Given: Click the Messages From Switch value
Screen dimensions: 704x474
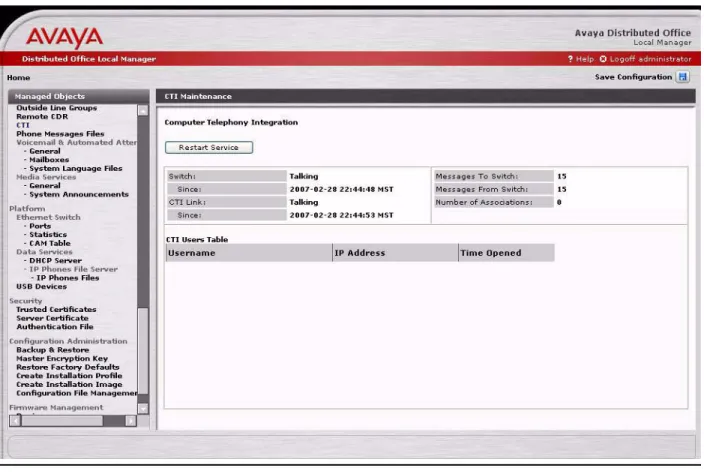Looking at the screenshot, I should [x=562, y=189].
